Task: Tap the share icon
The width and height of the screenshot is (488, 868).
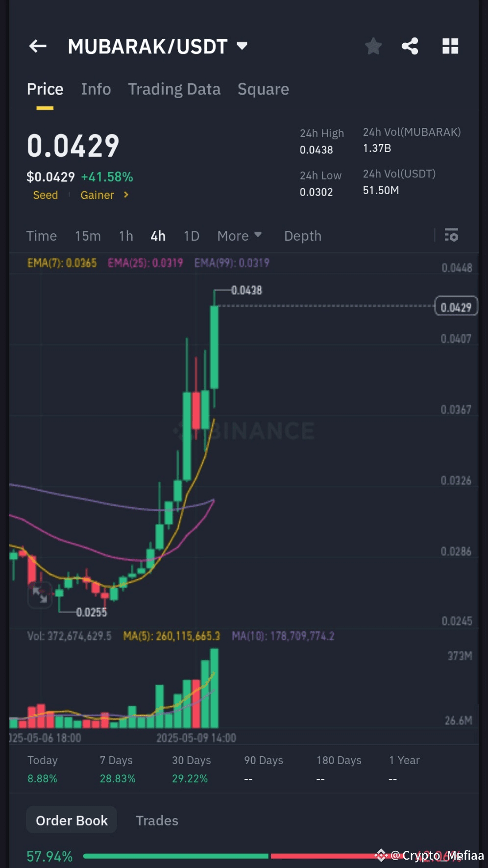Action: (410, 47)
